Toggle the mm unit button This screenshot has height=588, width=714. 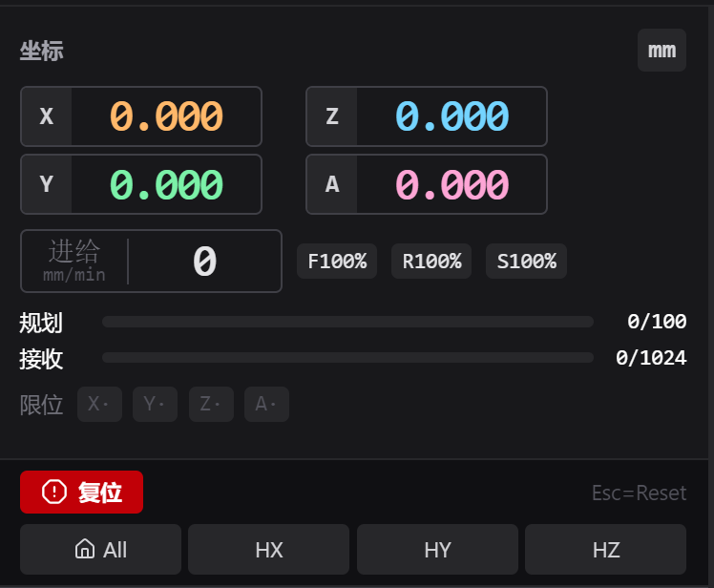[661, 50]
